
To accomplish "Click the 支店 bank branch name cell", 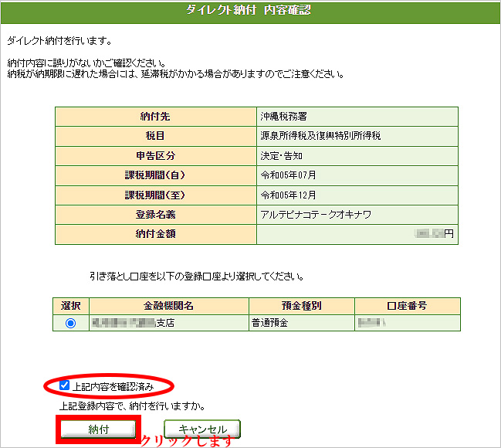I will tap(169, 323).
